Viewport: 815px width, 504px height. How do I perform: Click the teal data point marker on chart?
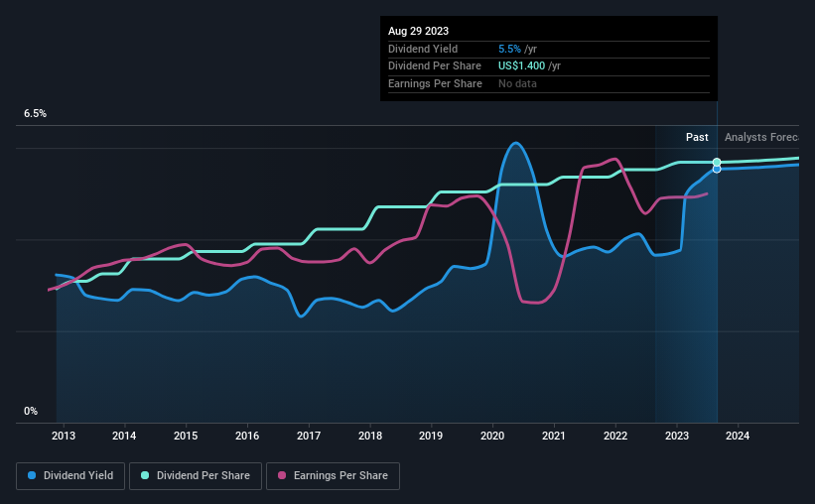[717, 162]
